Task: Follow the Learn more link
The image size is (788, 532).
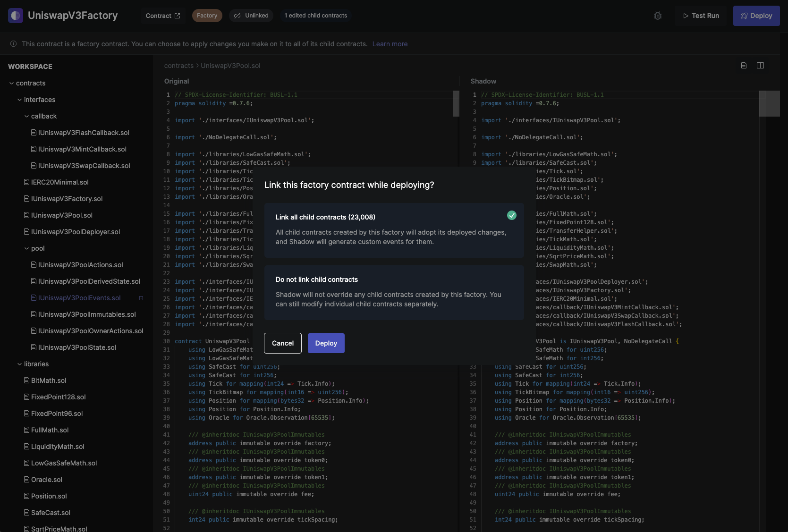Action: point(390,44)
